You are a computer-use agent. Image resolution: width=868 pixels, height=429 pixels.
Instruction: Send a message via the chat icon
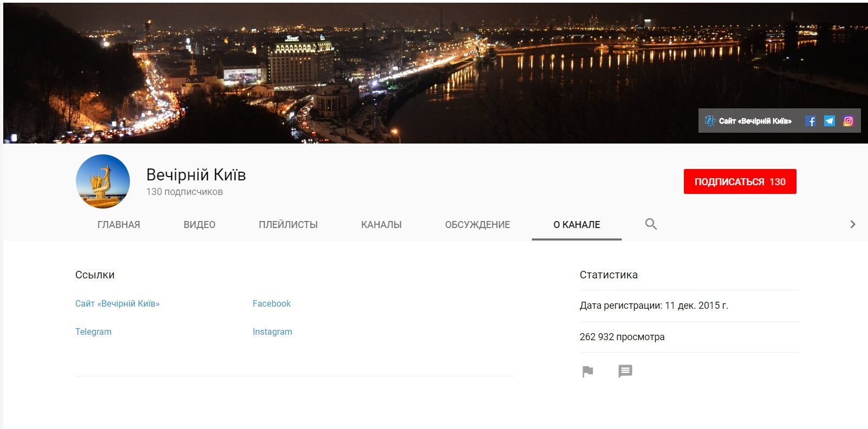click(x=625, y=372)
